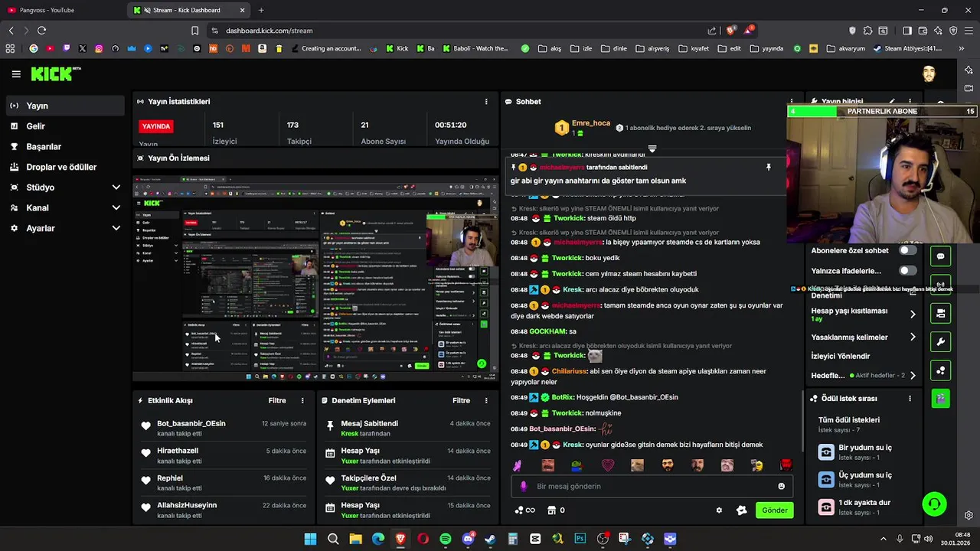Open the Denetim Eylemleri three-dot menu
Image resolution: width=980 pixels, height=551 pixels.
[486, 400]
